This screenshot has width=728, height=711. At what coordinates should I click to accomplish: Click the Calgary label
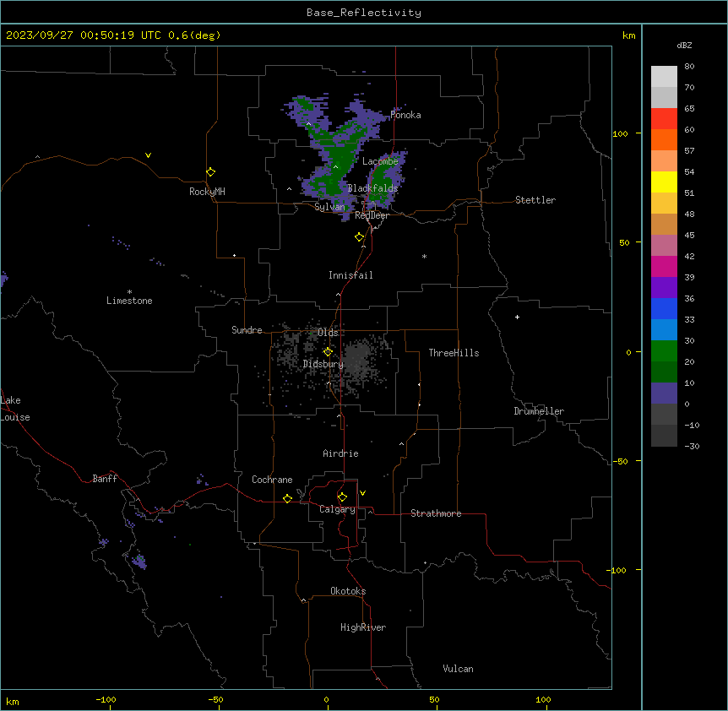click(337, 509)
